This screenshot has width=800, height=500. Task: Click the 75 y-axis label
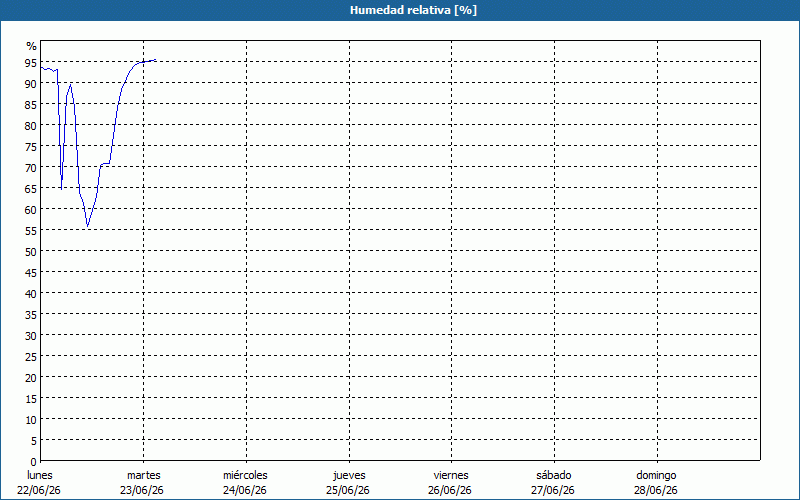[x=31, y=147]
